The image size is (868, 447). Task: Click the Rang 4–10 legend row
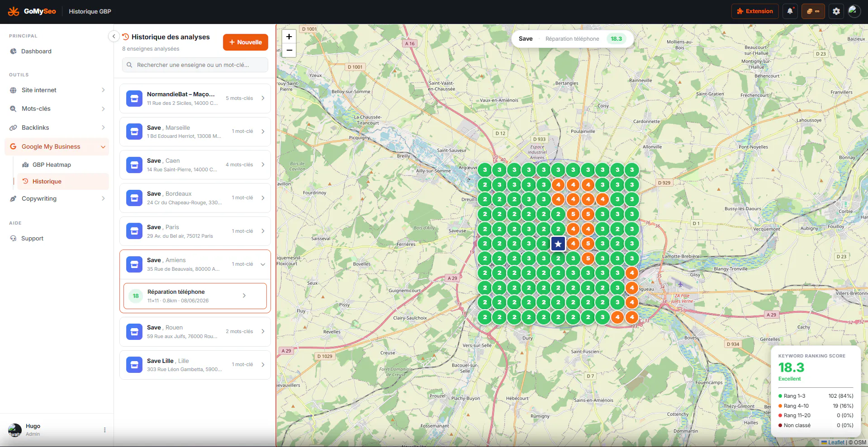click(816, 406)
